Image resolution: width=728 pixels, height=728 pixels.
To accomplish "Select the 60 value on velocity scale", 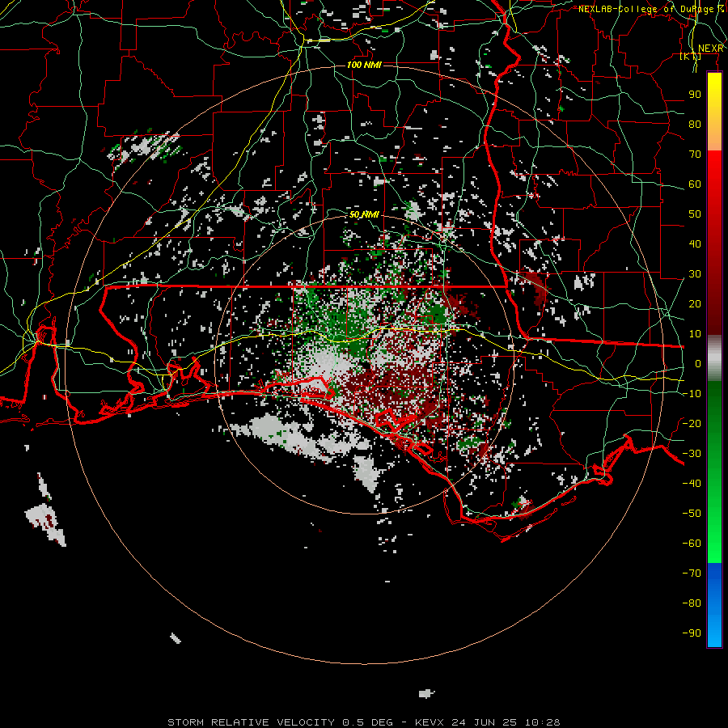I will click(695, 184).
